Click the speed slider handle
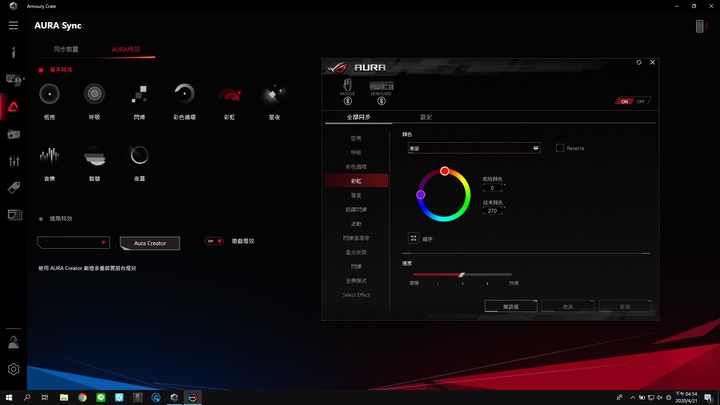Screen dimensions: 720x405 click(x=461, y=275)
